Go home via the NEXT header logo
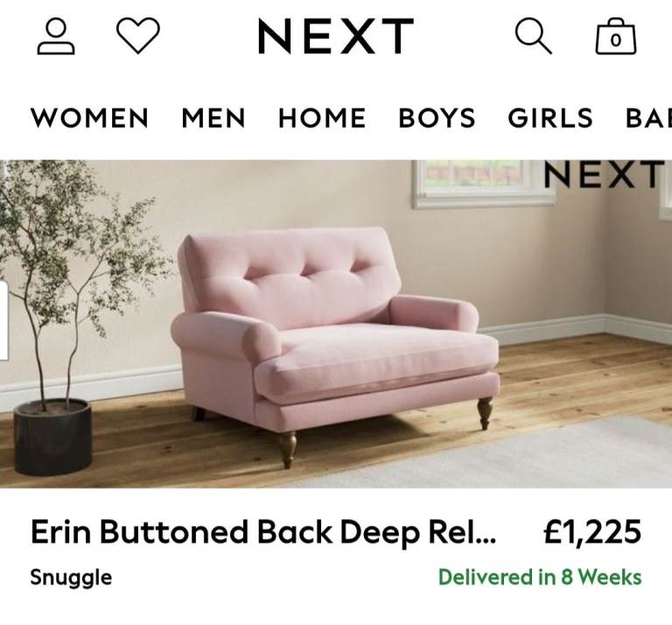This screenshot has width=672, height=625. click(336, 36)
